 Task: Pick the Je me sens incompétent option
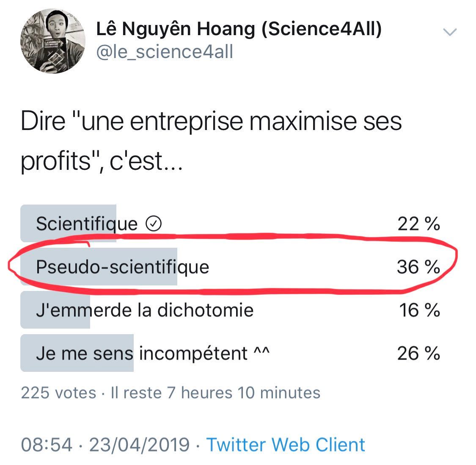(152, 353)
